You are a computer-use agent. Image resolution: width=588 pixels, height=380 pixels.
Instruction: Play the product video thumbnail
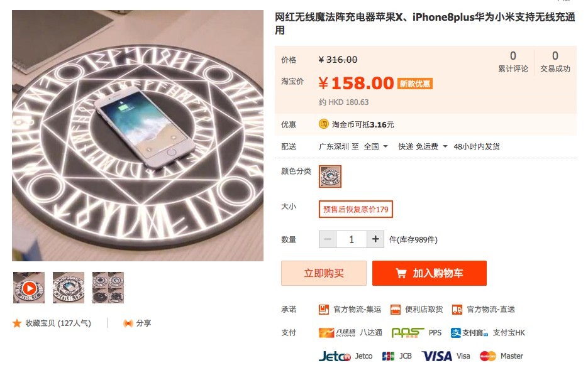tap(29, 288)
